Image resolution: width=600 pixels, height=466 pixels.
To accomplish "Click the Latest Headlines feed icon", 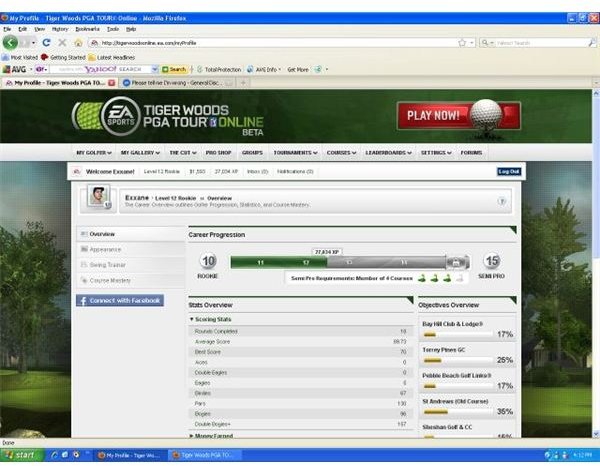I will (x=91, y=57).
